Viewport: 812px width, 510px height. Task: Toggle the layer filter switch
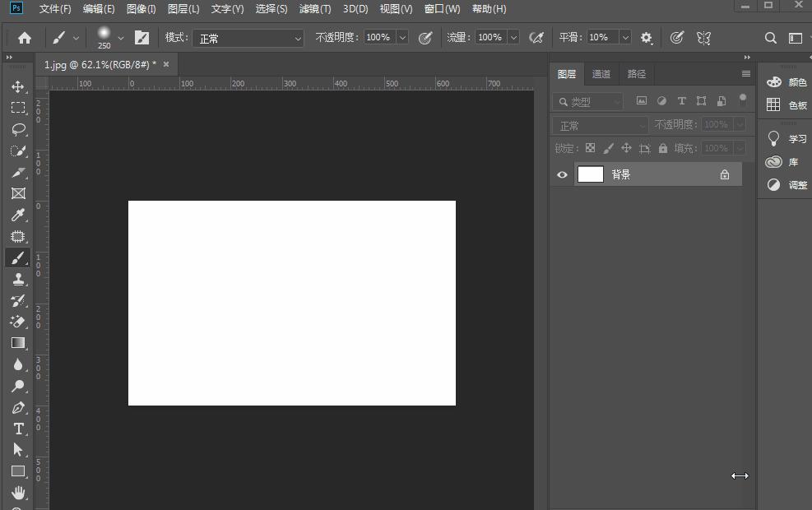click(742, 100)
